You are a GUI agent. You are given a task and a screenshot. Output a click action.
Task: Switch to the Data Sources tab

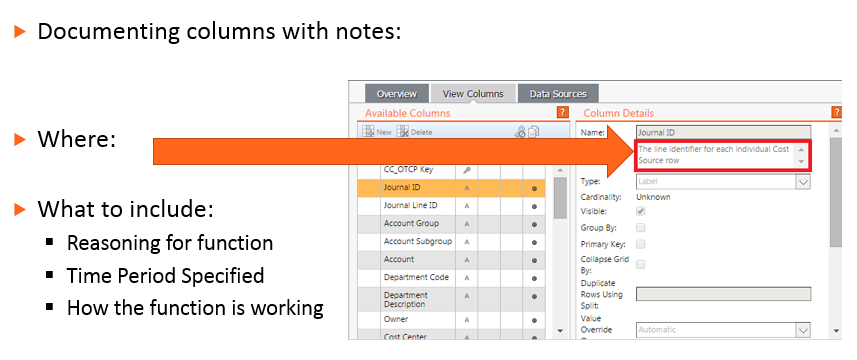(558, 93)
